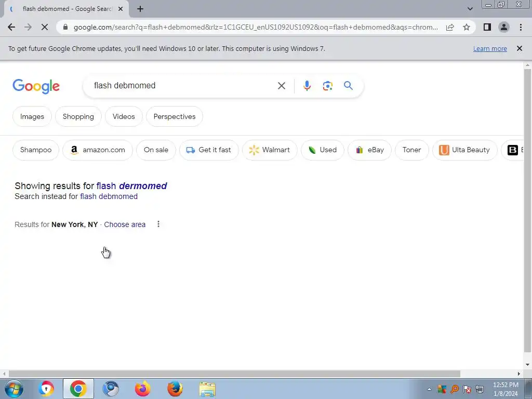Click the vertical page scrollbar
The height and width of the screenshot is (399, 532).
click(x=527, y=210)
